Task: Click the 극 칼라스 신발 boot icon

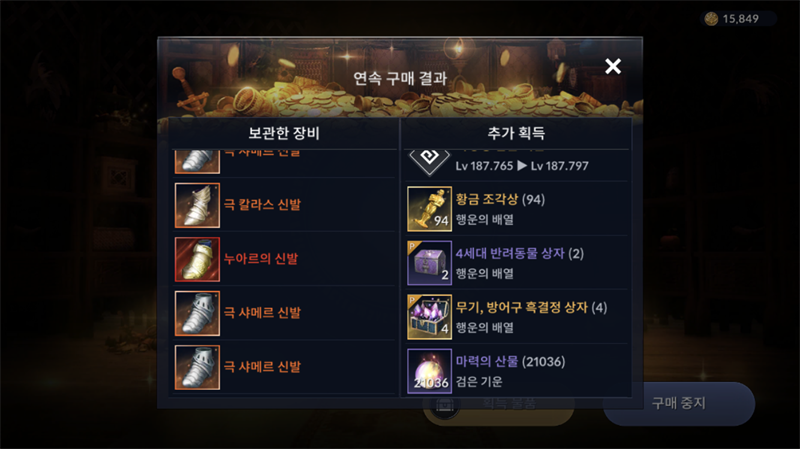Action: tap(197, 205)
